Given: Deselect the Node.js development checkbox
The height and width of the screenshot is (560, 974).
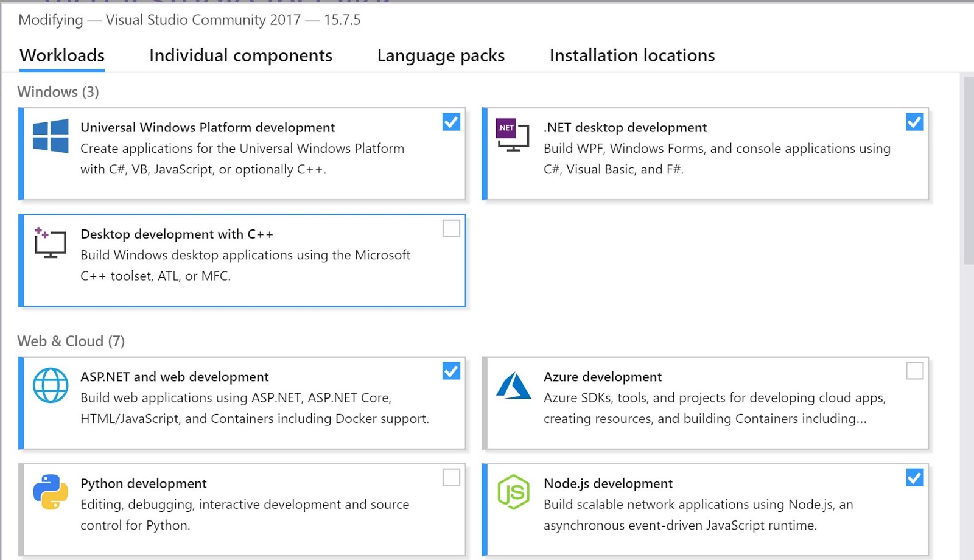Looking at the screenshot, I should [x=914, y=478].
